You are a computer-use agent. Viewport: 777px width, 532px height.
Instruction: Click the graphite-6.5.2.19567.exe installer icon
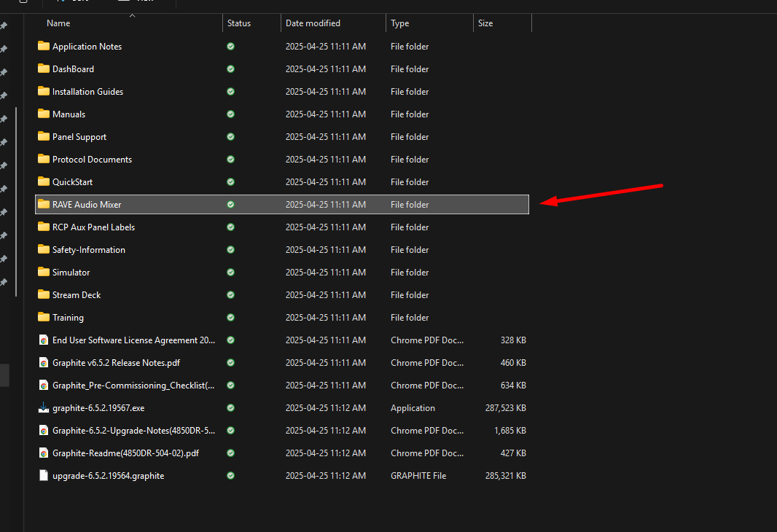[x=44, y=407]
